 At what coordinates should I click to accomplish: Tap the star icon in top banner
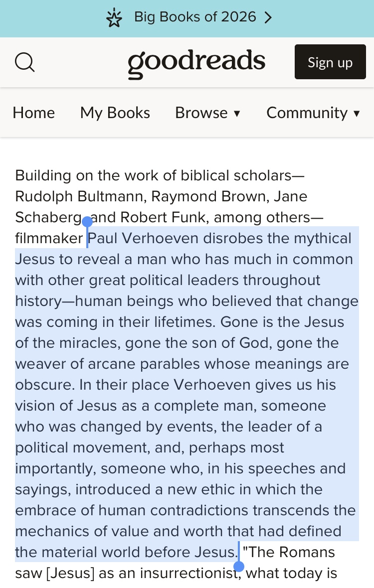[114, 18]
